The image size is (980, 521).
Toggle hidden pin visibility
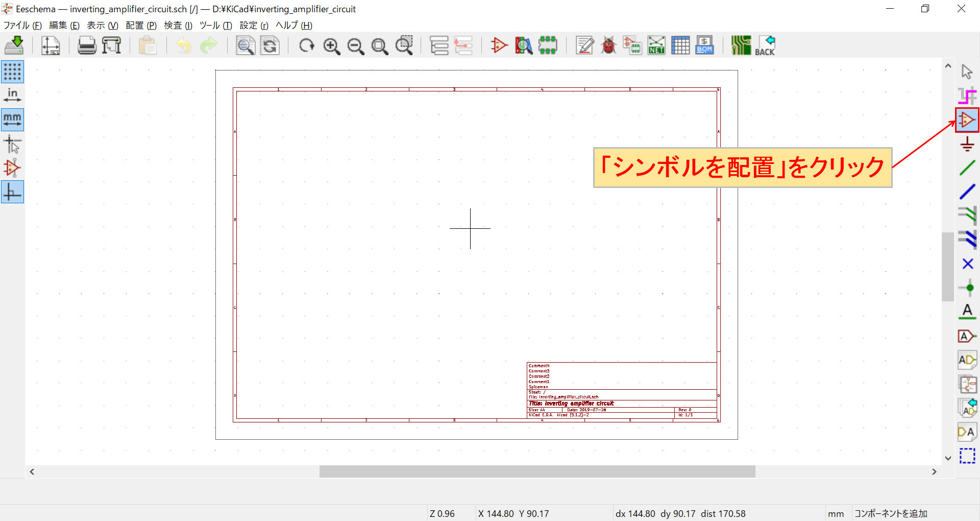pos(12,168)
